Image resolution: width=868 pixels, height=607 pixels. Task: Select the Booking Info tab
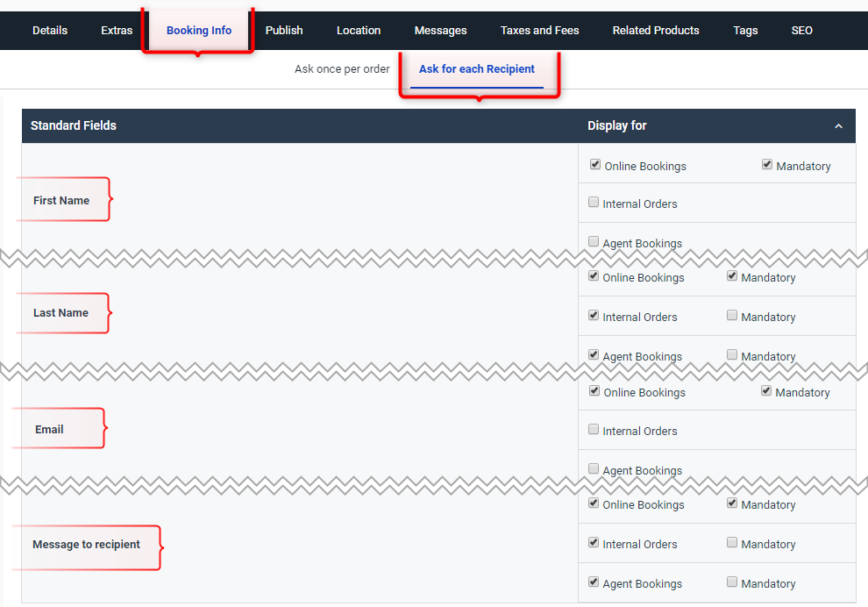(x=199, y=31)
